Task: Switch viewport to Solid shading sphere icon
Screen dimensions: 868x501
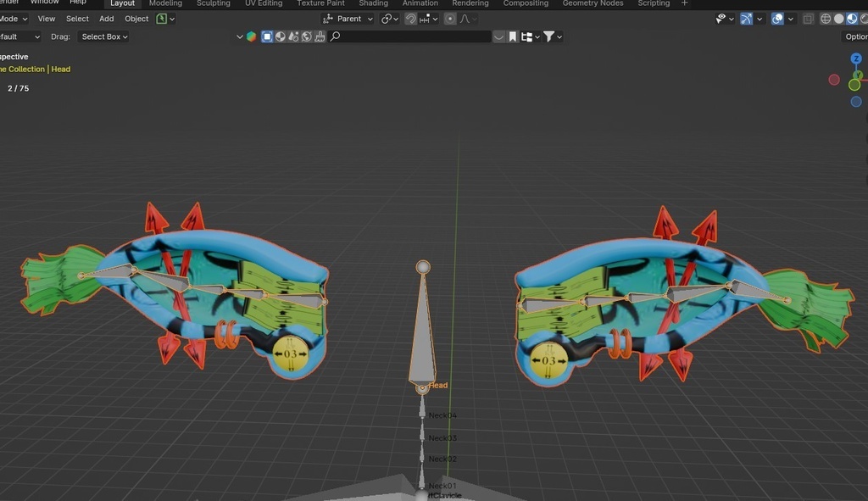Action: [x=839, y=18]
